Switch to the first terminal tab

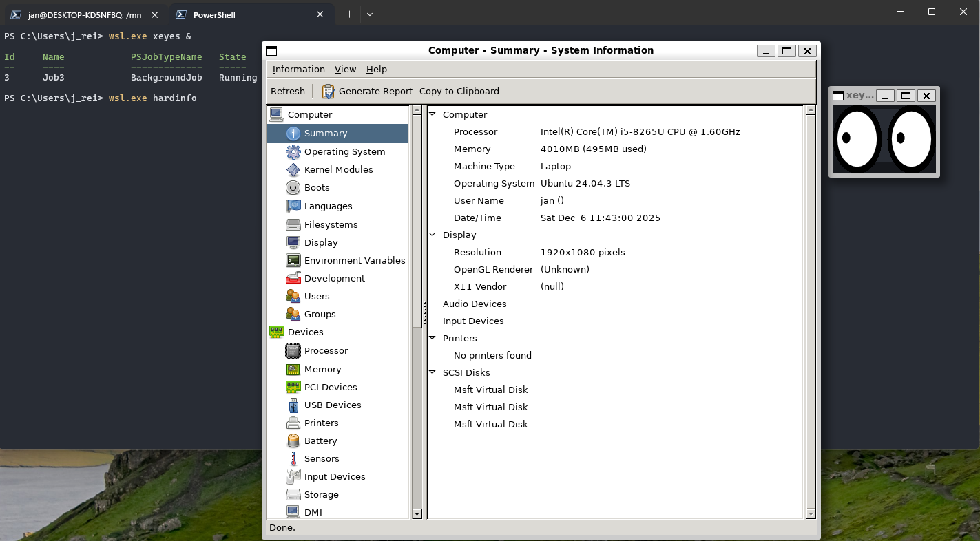(x=83, y=14)
